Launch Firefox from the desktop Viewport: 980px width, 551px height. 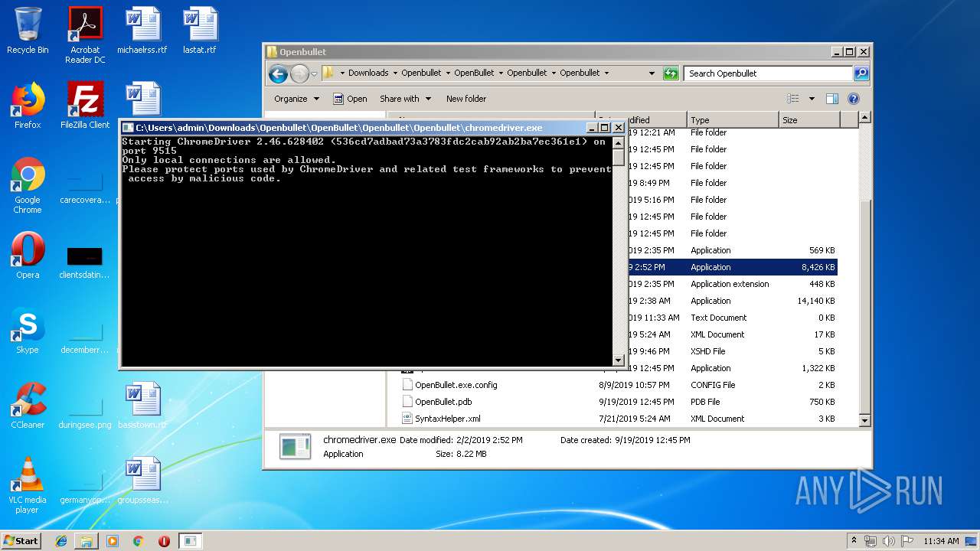click(x=28, y=106)
